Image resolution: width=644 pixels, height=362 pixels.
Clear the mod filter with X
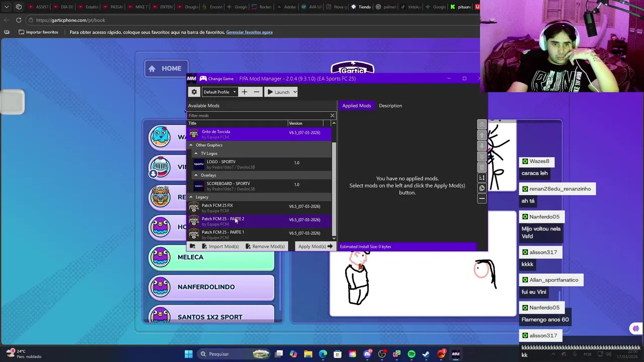(332, 116)
